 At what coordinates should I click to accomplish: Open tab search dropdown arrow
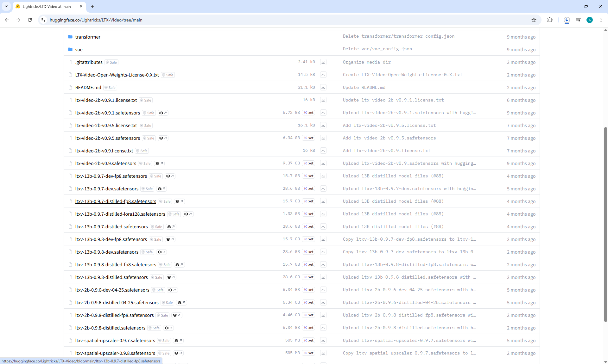coord(6,6)
